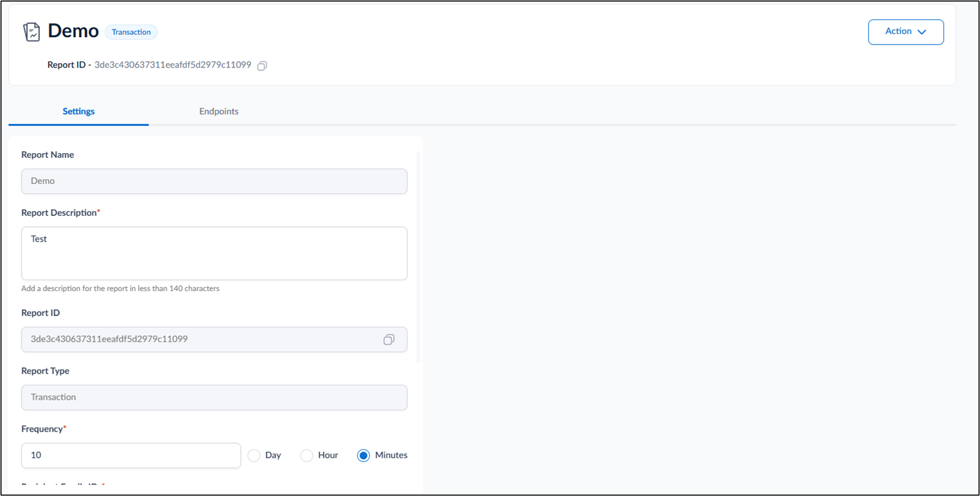Select the Minutes frequency radio button

click(x=363, y=455)
